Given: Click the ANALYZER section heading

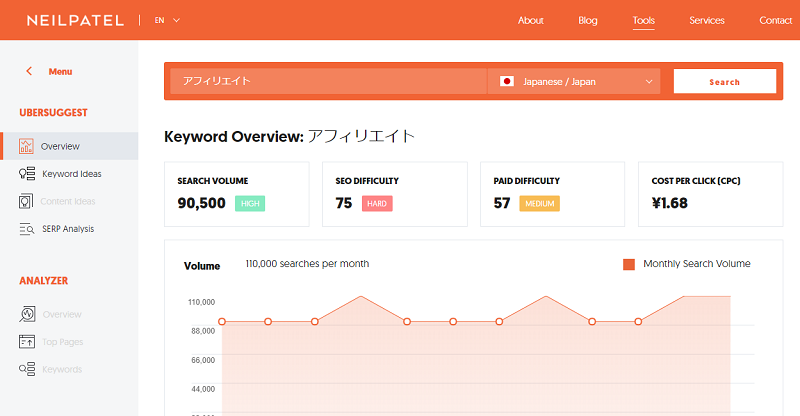Looking at the screenshot, I should click(43, 281).
